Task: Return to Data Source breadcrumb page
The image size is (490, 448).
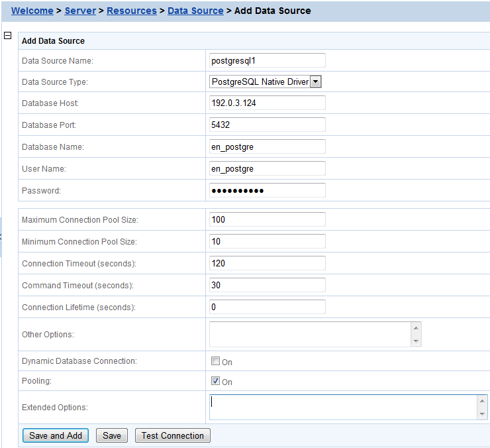Action: tap(195, 11)
